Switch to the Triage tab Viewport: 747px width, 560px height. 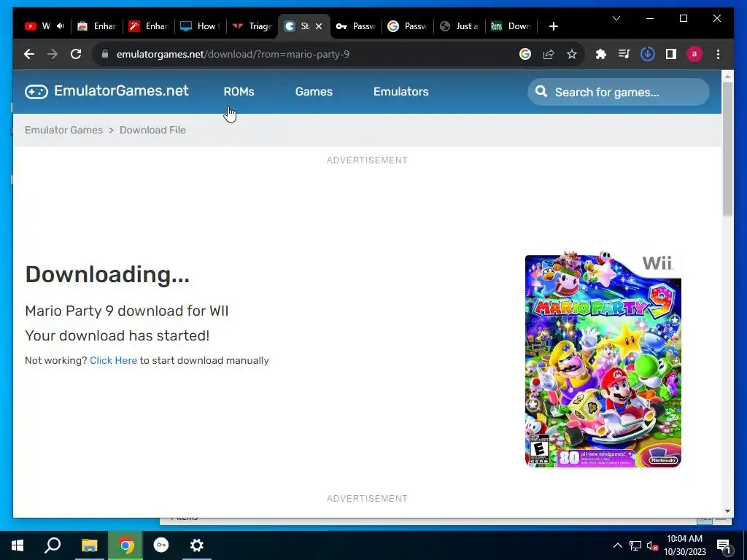point(253,26)
